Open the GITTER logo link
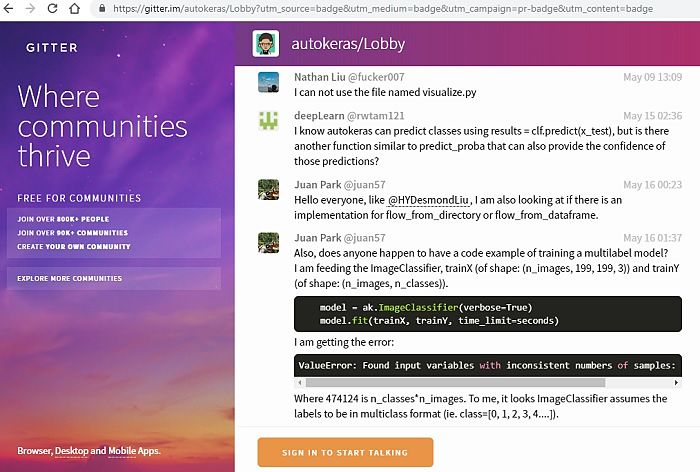The image size is (700, 472). [52, 48]
